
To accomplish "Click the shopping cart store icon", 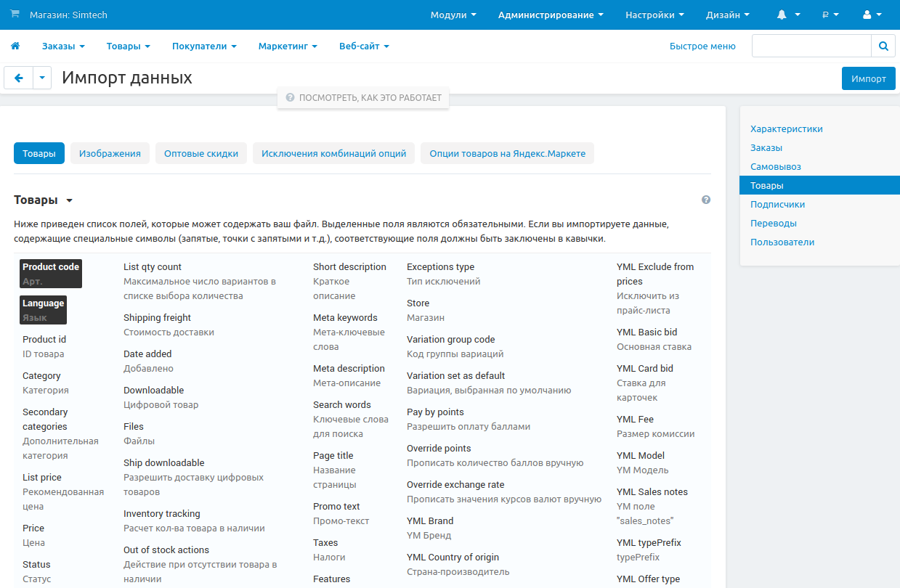I will 15,15.
